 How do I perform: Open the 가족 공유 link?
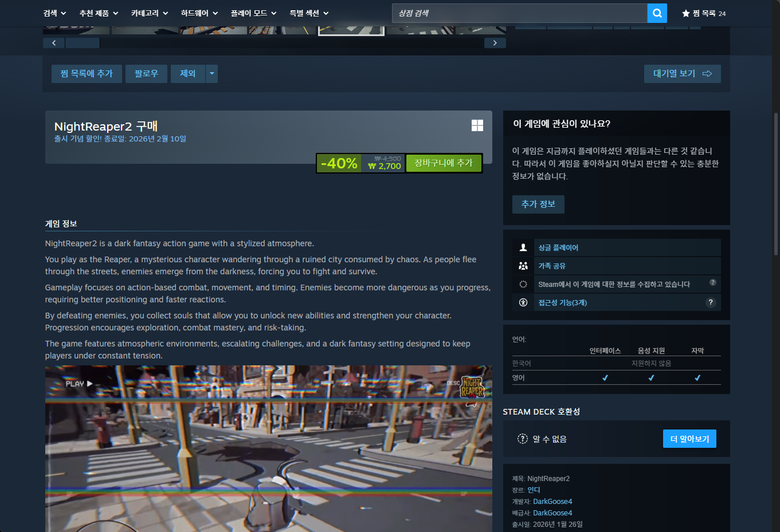[552, 266]
